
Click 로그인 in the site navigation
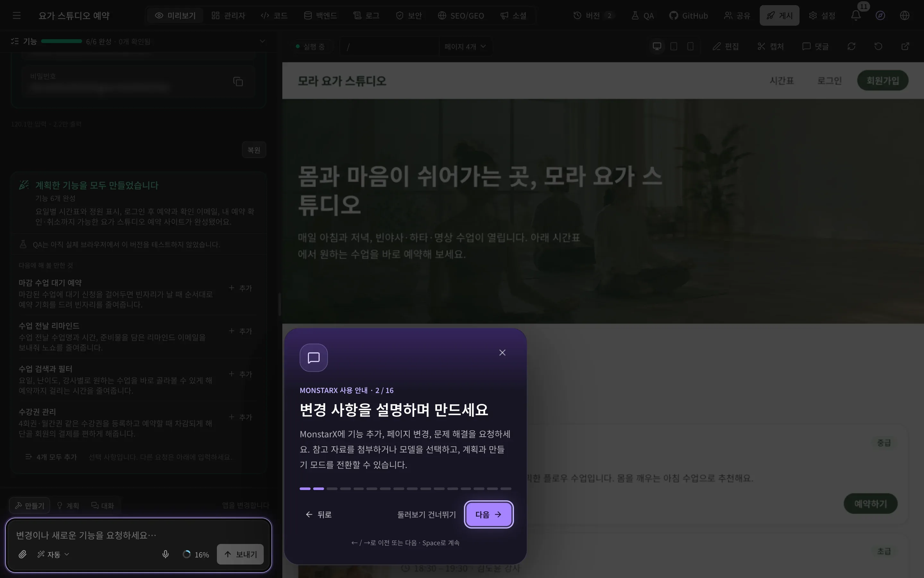coord(829,80)
